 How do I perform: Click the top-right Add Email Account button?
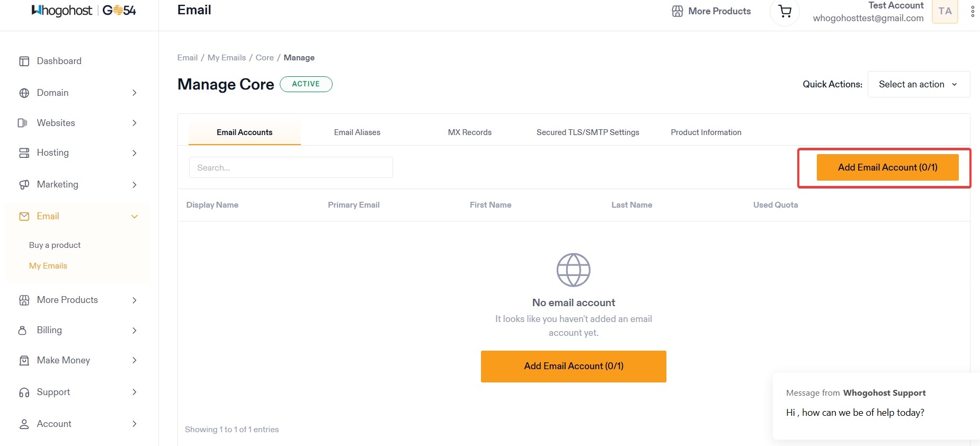tap(887, 167)
